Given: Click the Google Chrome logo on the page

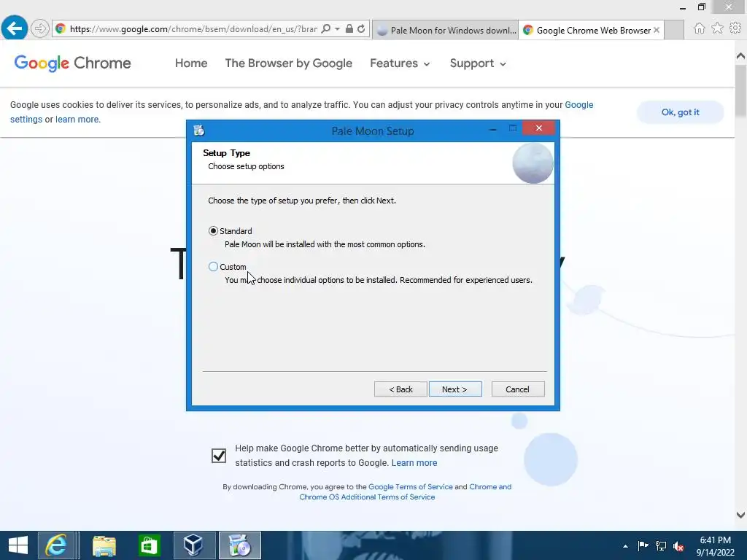Looking at the screenshot, I should (x=72, y=63).
